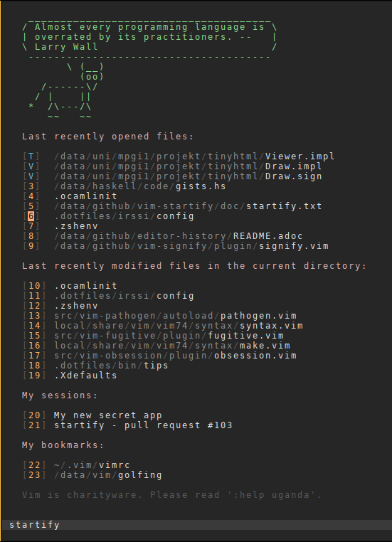
Task: Open Viewer.impl entry marked [T]
Action: pyautogui.click(x=179, y=156)
